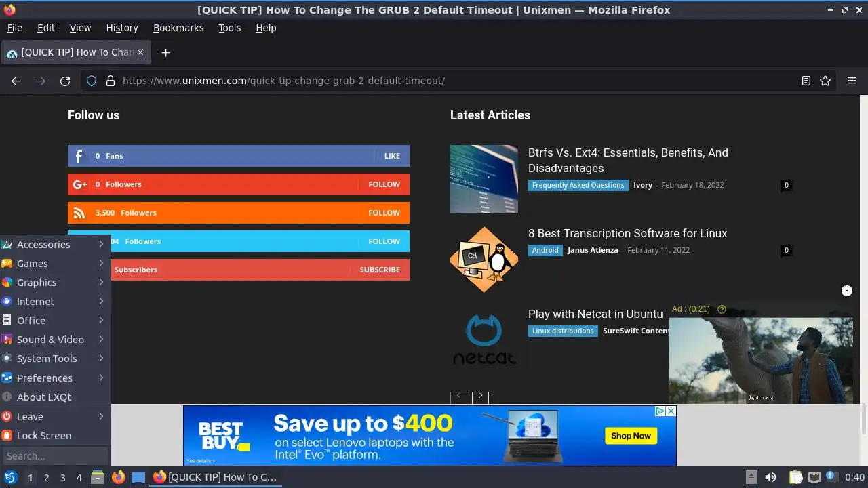The height and width of the screenshot is (488, 868).
Task: Open a new tab with plus button
Action: point(165,52)
